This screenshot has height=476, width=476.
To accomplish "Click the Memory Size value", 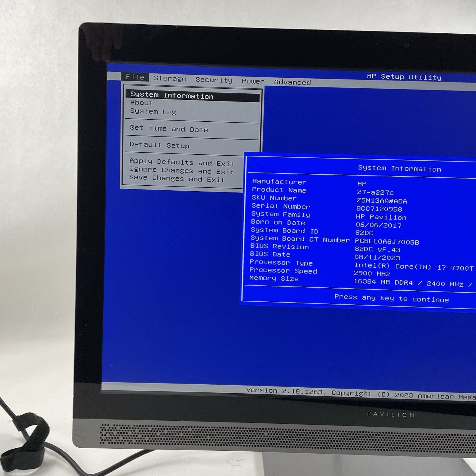I will coord(412,283).
